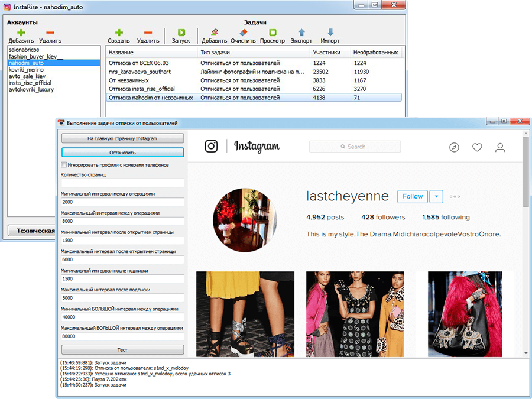Click the Просмотр view icon
The width and height of the screenshot is (532, 399).
point(273,33)
